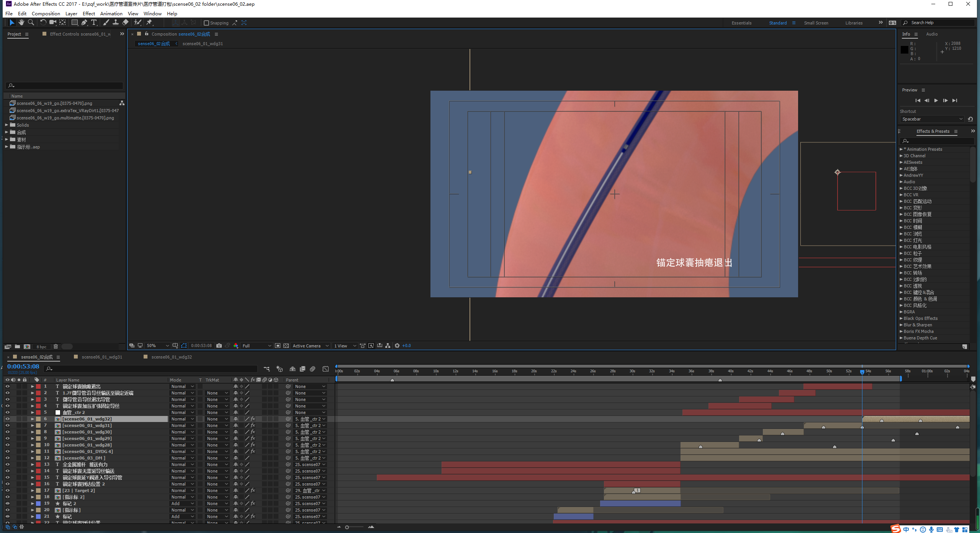This screenshot has width=980, height=533.
Task: Select the Unified Camera tool
Action: point(53,23)
